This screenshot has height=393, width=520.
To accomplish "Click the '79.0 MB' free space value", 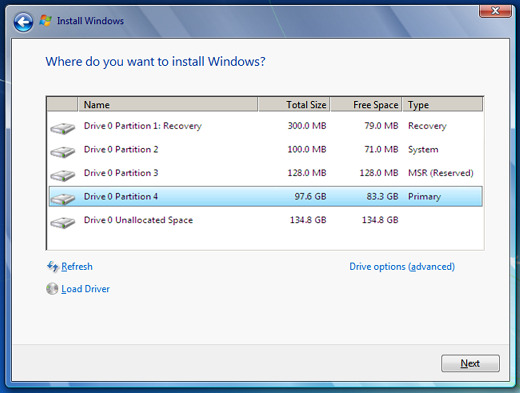I will click(381, 126).
